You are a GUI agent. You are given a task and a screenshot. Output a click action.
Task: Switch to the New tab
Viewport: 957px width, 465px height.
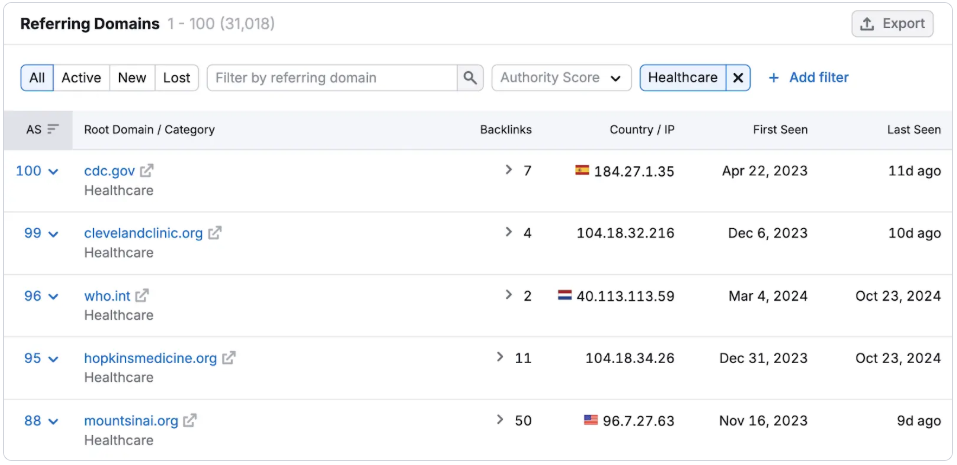click(132, 78)
